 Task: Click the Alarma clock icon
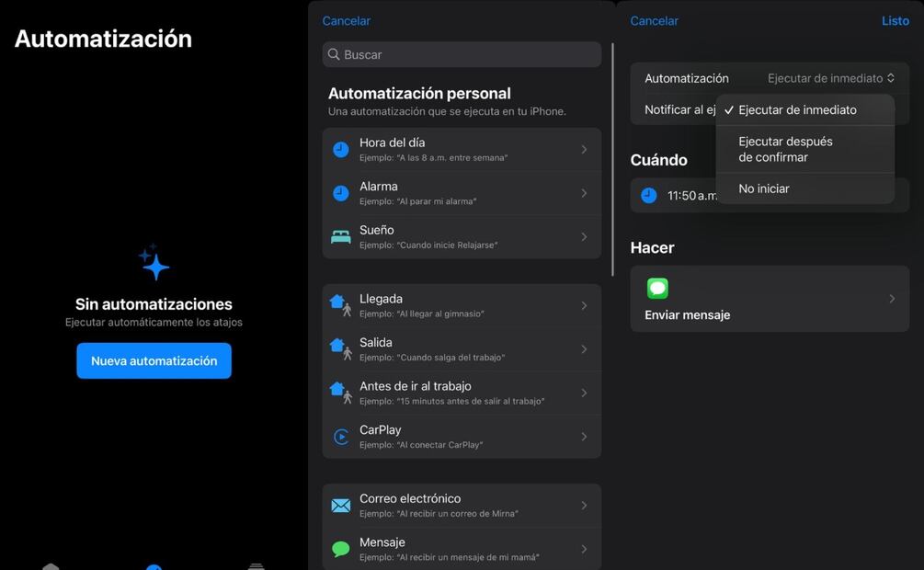341,193
